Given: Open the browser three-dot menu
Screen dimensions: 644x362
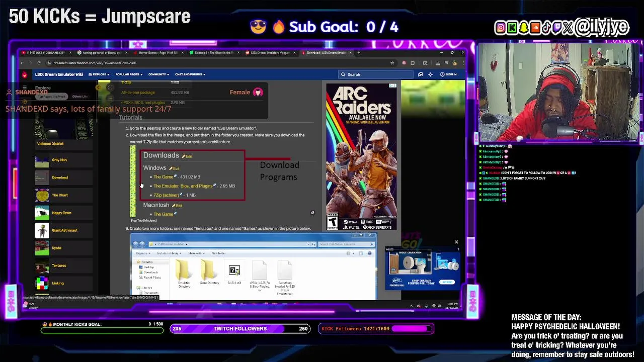Looking at the screenshot, I should click(462, 63).
